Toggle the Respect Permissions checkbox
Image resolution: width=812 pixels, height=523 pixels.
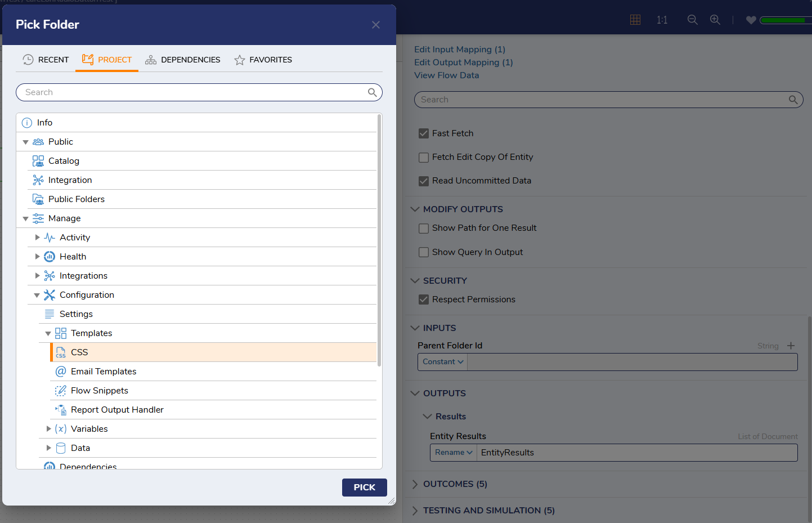(424, 300)
